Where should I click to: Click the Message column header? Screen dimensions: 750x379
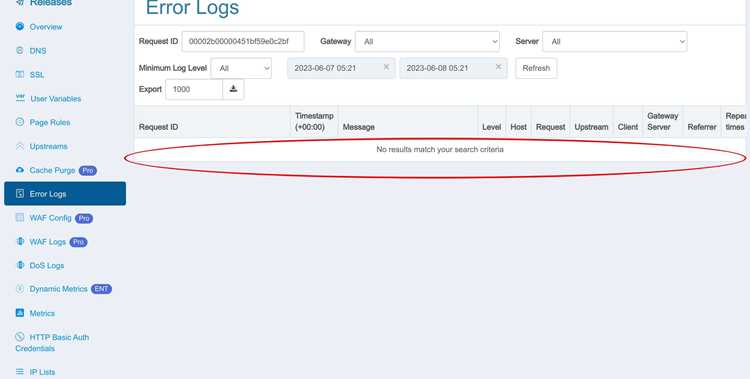[x=359, y=127]
